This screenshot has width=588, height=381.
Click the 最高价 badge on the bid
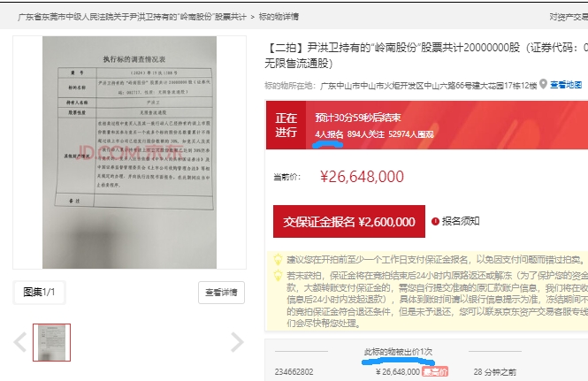[435, 371]
